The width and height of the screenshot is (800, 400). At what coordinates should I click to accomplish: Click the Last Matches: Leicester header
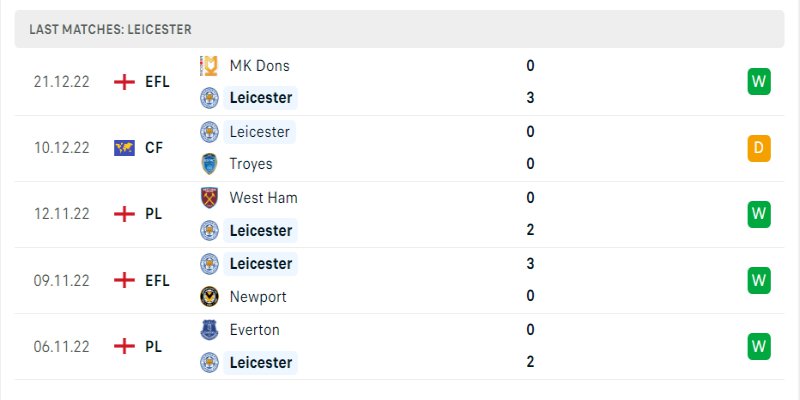110,30
